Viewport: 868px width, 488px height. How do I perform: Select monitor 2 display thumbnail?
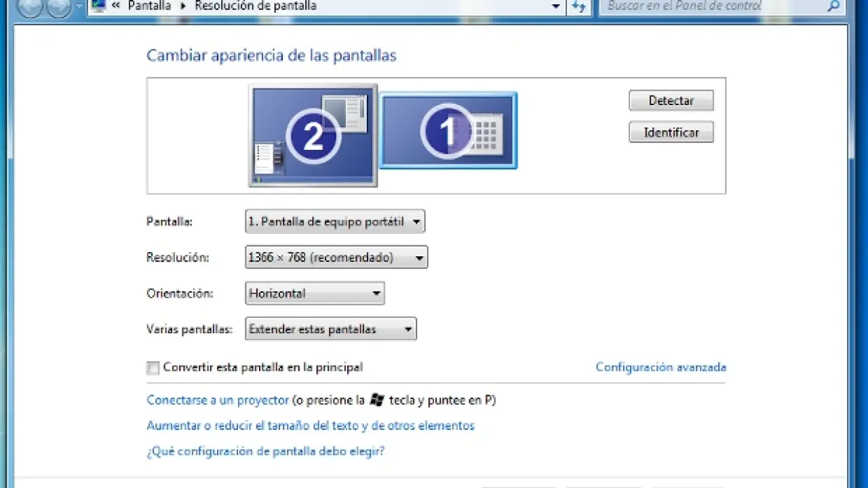(313, 136)
